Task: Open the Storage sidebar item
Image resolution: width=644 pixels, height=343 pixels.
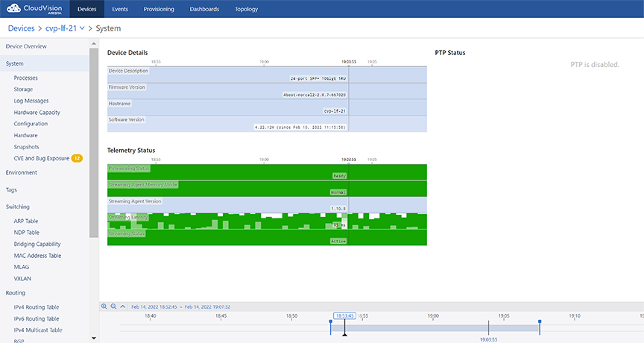Action: click(x=23, y=89)
